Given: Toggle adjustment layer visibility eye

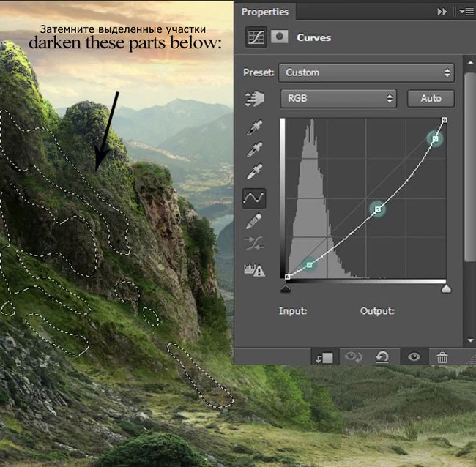Looking at the screenshot, I should coord(414,357).
